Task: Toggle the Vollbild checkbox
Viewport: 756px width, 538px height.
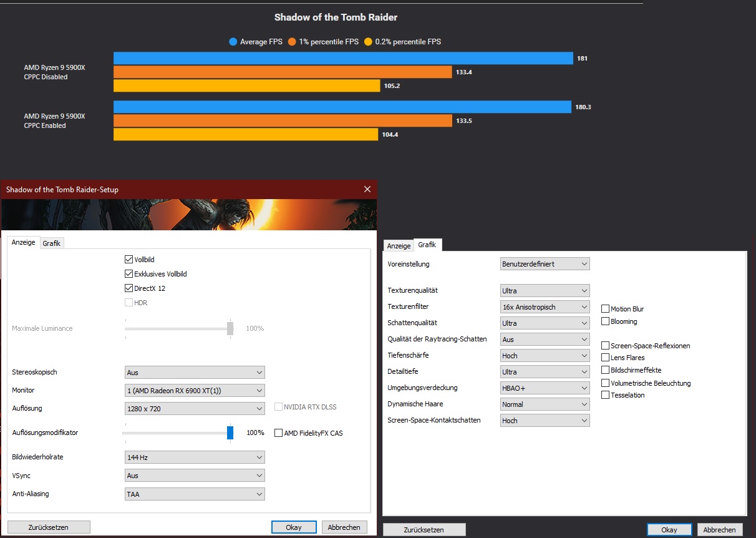Action: tap(129, 260)
